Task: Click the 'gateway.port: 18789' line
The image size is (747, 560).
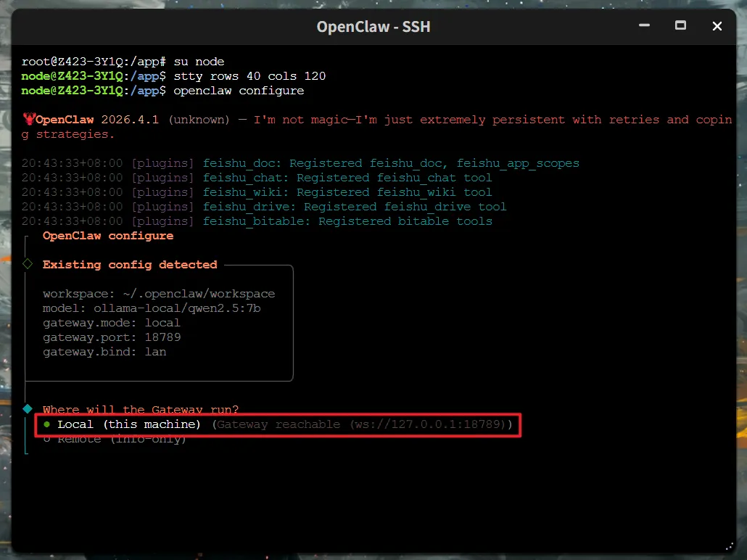Action: 112,337
